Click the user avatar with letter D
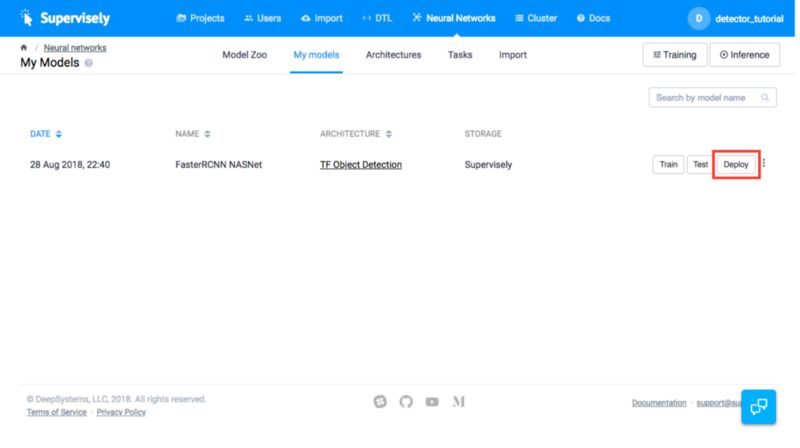This screenshot has height=448, width=800. 698,18
